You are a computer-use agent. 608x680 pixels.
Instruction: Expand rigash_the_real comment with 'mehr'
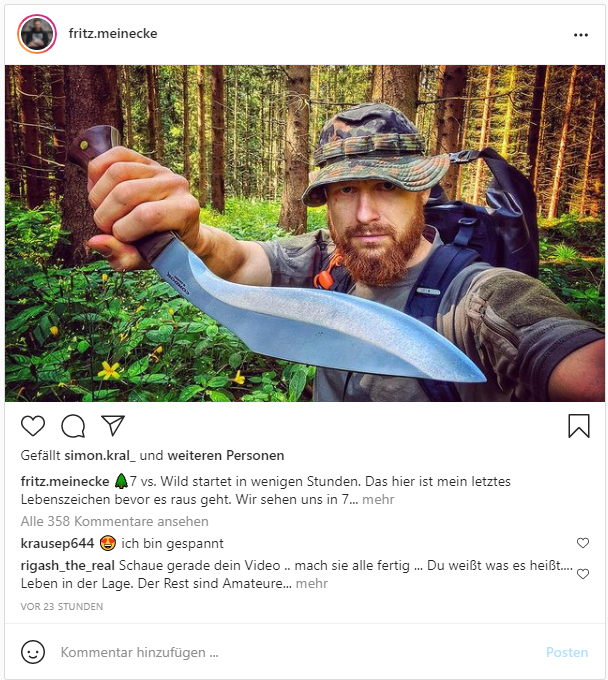(x=312, y=583)
